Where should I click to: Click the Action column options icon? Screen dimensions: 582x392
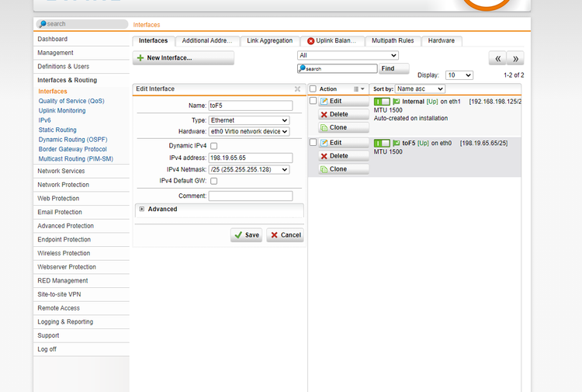359,88
